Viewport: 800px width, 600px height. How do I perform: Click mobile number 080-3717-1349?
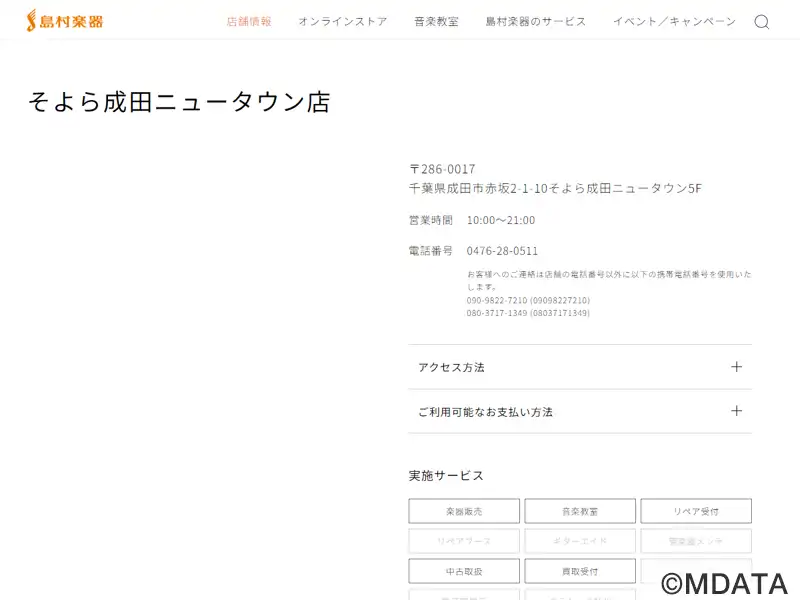pos(497,313)
